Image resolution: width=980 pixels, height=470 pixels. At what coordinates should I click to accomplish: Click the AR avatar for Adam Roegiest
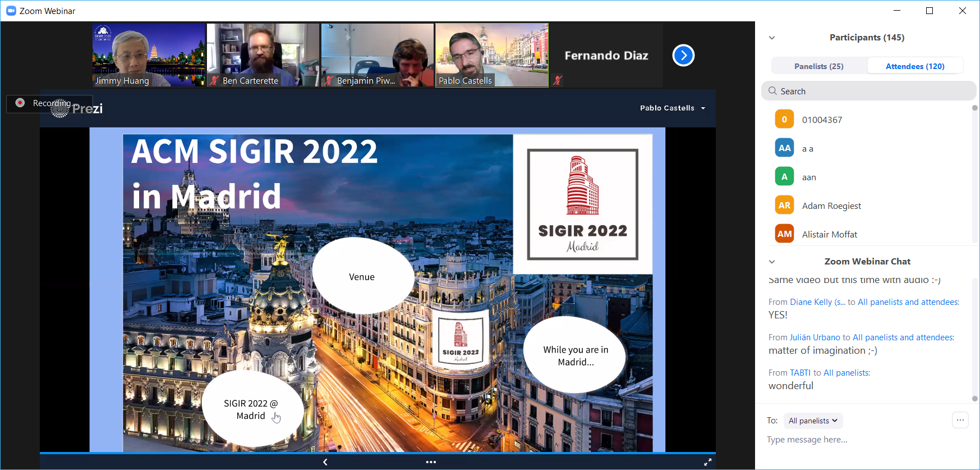[784, 206]
